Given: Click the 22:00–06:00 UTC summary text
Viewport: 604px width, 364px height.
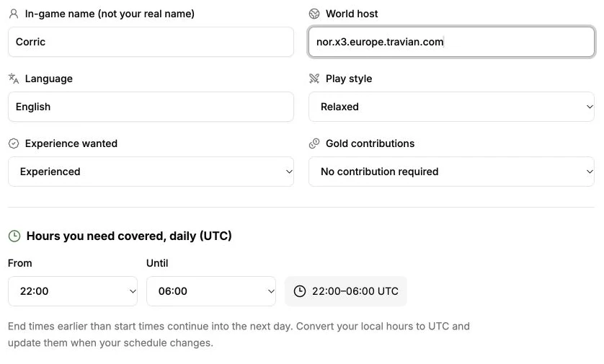Looking at the screenshot, I should (x=355, y=291).
